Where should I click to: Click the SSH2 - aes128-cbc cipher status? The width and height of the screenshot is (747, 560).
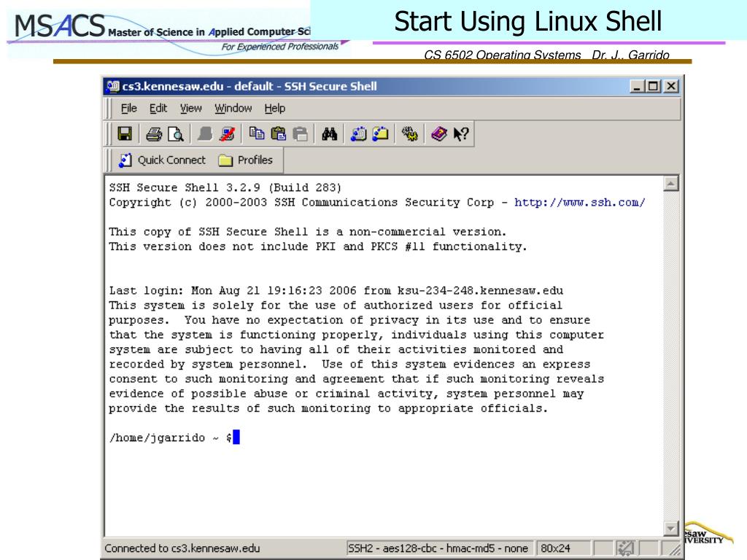(438, 548)
